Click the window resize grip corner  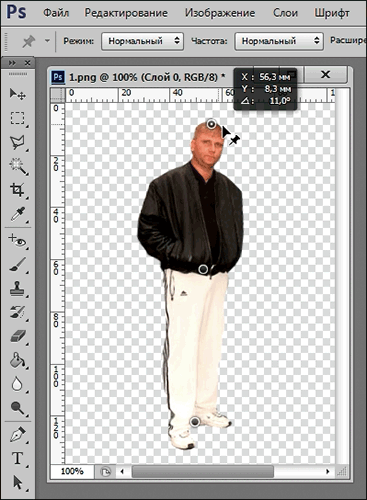(342, 472)
